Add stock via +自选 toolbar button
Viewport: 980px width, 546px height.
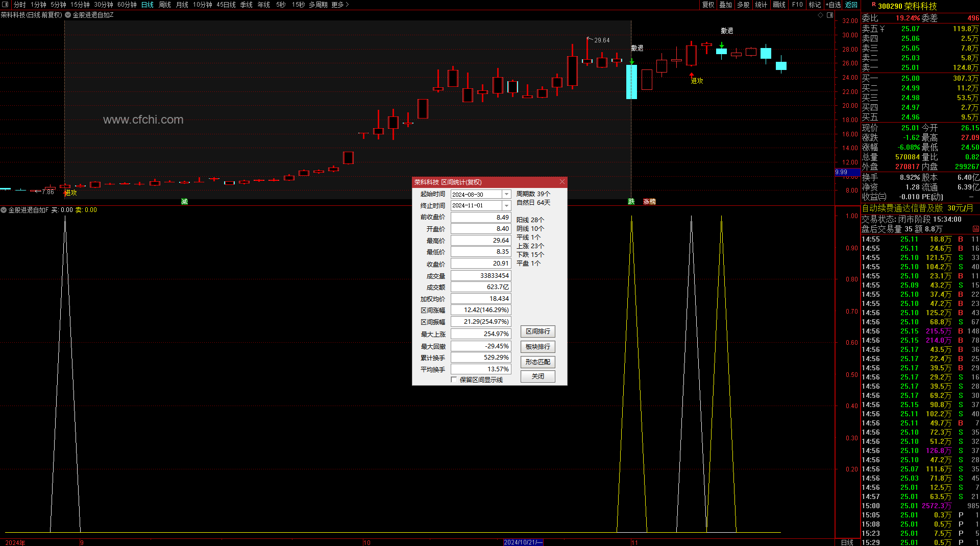point(834,5)
